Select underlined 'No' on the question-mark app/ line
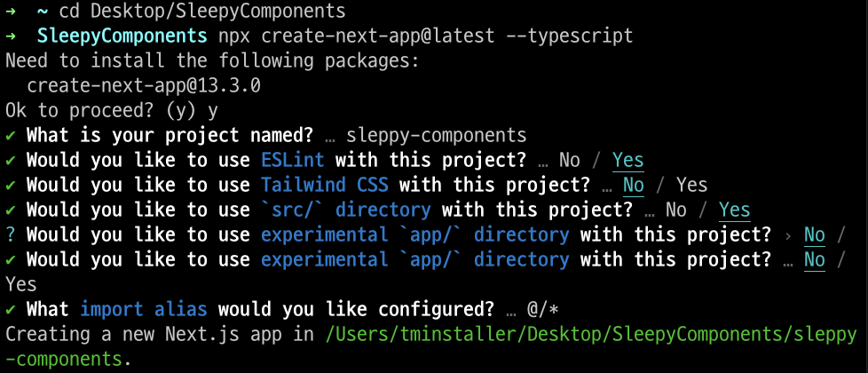 coord(814,235)
